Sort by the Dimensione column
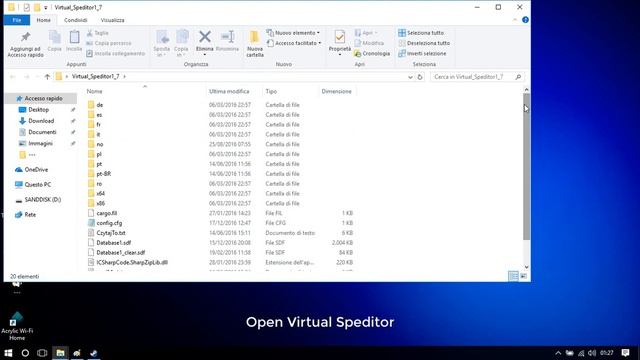This screenshot has width=640, height=360. click(x=336, y=91)
